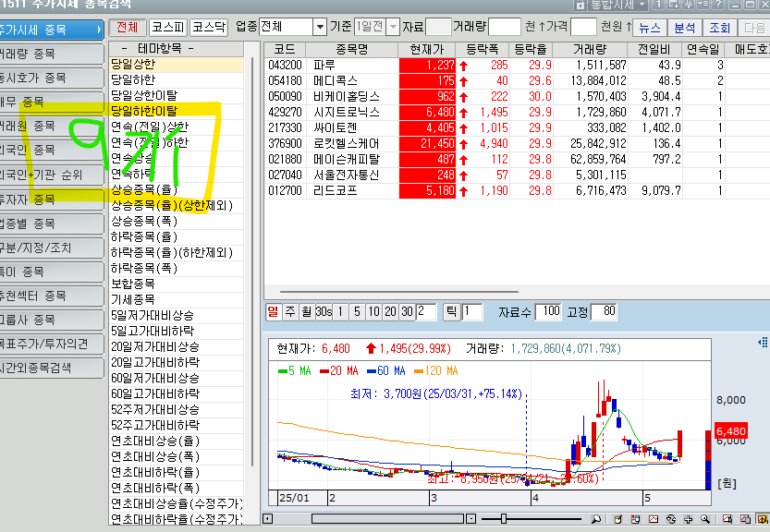Select the 연초대비상승(율) theme item
Image resolution: width=770 pixels, height=532 pixels.
click(x=177, y=441)
